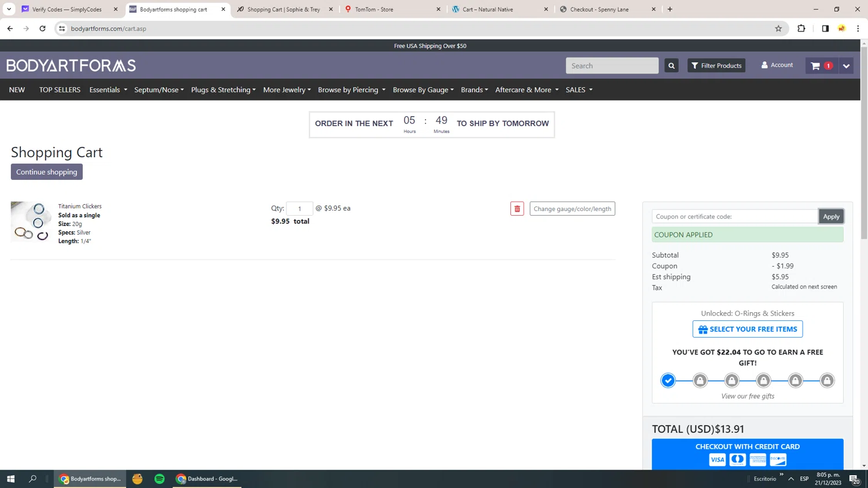Expand the cart dropdown chevron

846,65
